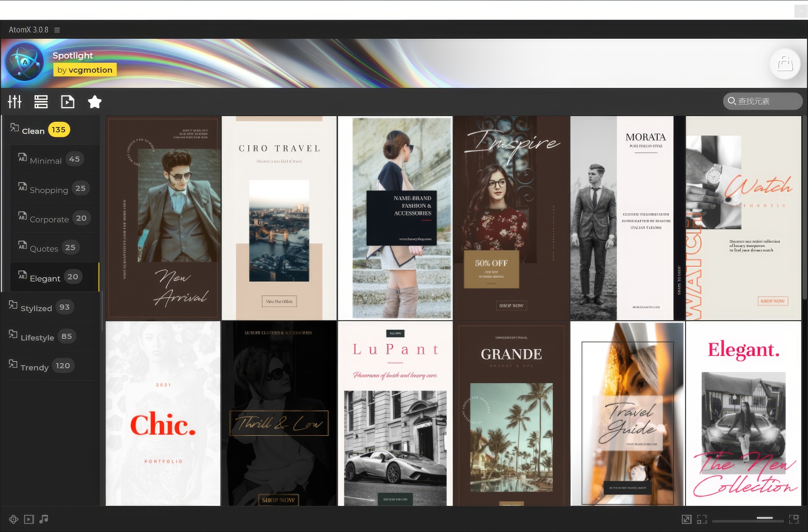Click the AtomX atom logo
This screenshot has height=532, width=808.
click(x=24, y=62)
